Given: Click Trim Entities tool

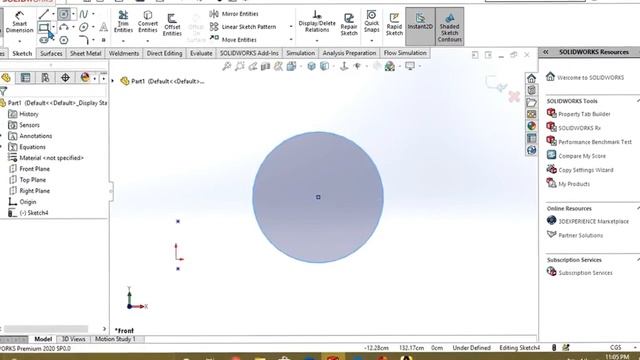Looking at the screenshot, I should [123, 22].
